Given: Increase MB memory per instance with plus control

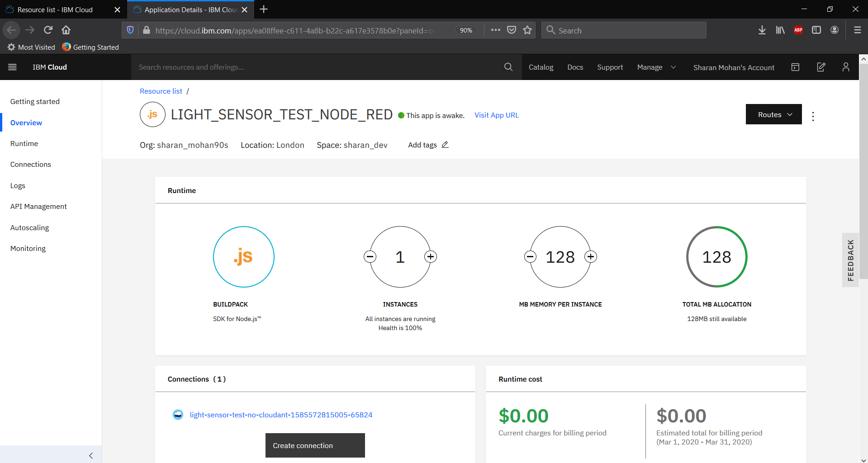Looking at the screenshot, I should (x=591, y=256).
